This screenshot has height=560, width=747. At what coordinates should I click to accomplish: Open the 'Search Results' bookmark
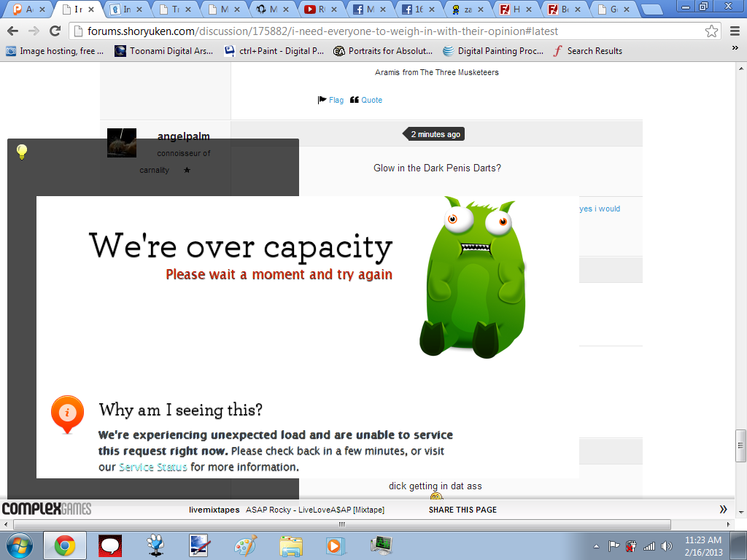point(588,51)
